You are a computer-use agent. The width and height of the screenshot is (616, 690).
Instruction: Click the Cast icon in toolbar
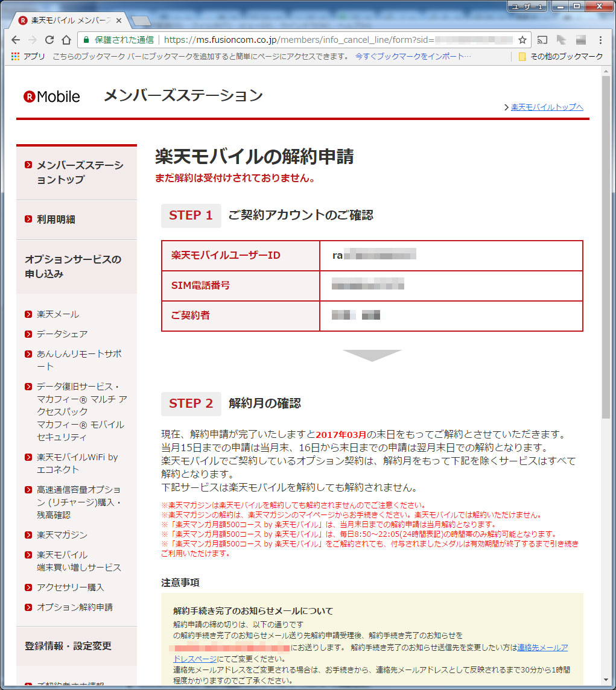(542, 40)
